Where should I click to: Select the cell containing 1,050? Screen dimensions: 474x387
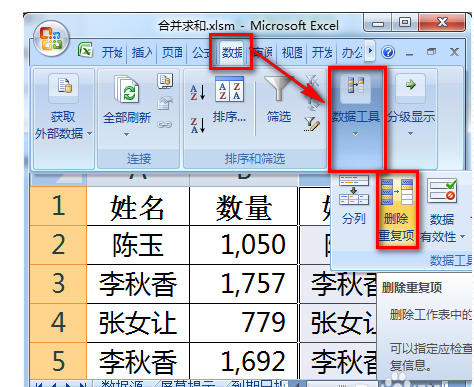pos(244,245)
